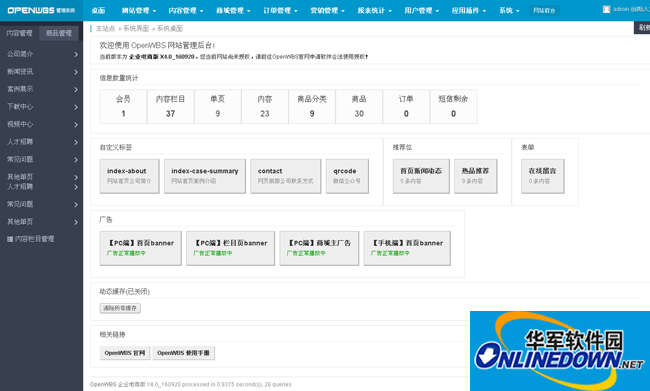
Task: Click the 清除所有缓存 button
Action: coord(120,308)
